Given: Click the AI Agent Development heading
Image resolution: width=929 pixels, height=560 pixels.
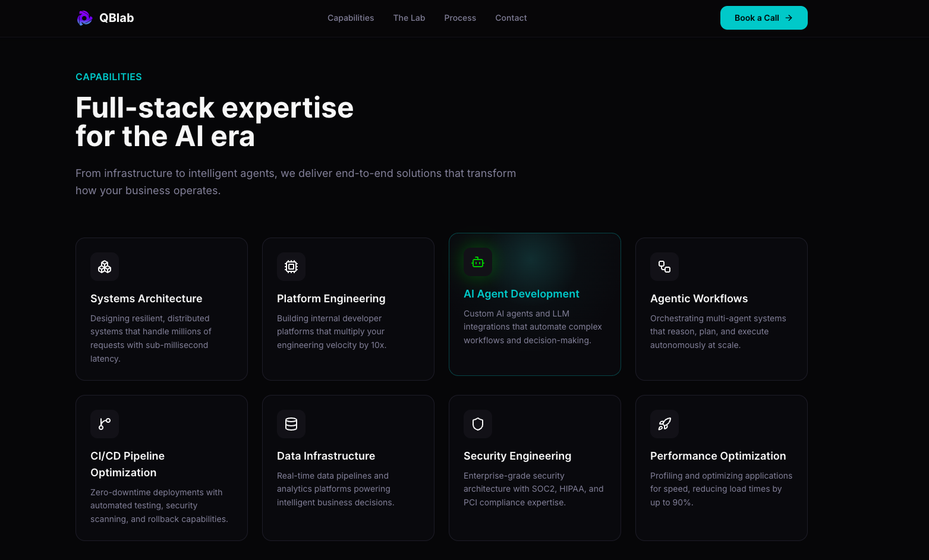Looking at the screenshot, I should point(521,293).
